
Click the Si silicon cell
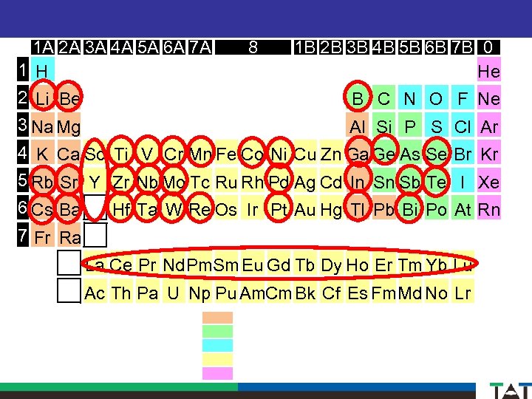coord(383,125)
